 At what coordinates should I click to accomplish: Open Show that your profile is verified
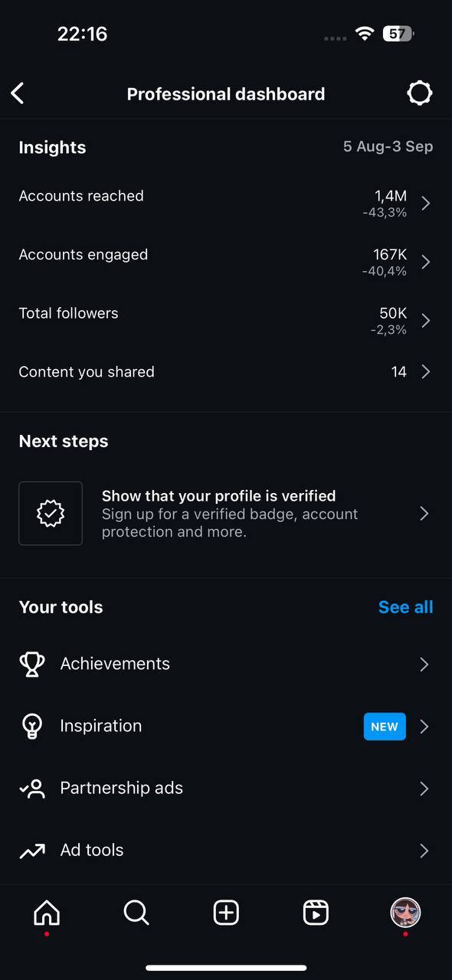coord(226,513)
